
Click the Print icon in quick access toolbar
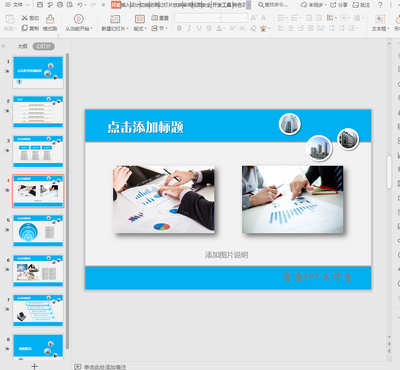(60, 5)
